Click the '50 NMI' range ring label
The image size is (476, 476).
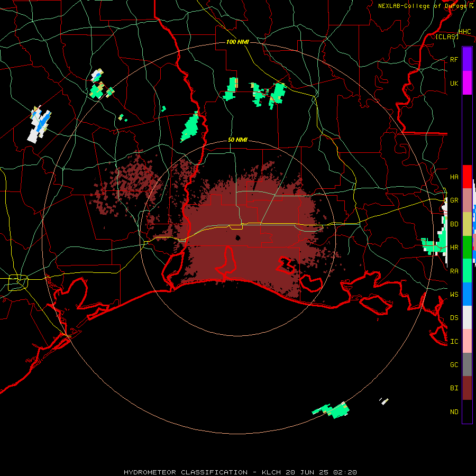[x=237, y=140]
